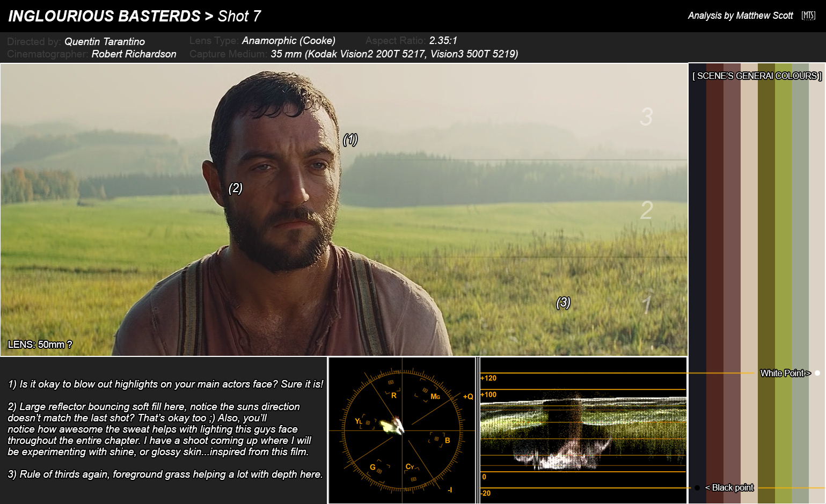
Task: Click the vectorscope trace at the center
Action: [393, 426]
